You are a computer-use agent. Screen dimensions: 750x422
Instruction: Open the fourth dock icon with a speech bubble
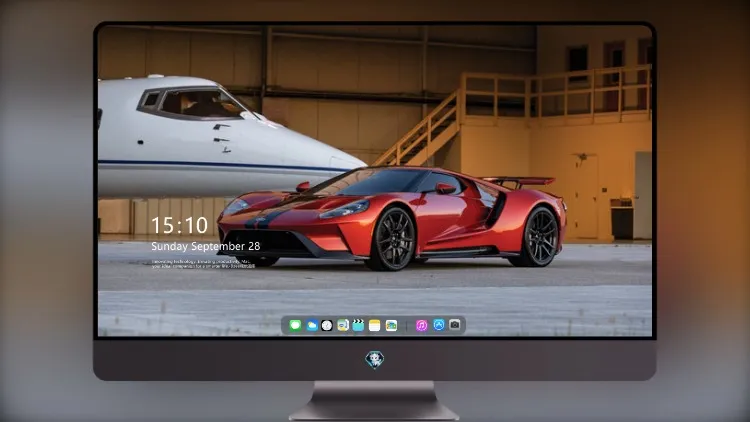[343, 325]
